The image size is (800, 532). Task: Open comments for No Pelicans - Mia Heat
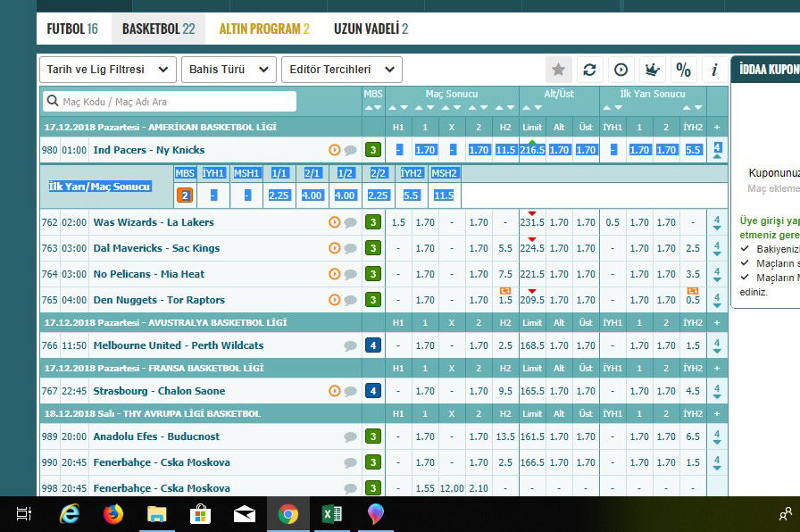(x=350, y=274)
